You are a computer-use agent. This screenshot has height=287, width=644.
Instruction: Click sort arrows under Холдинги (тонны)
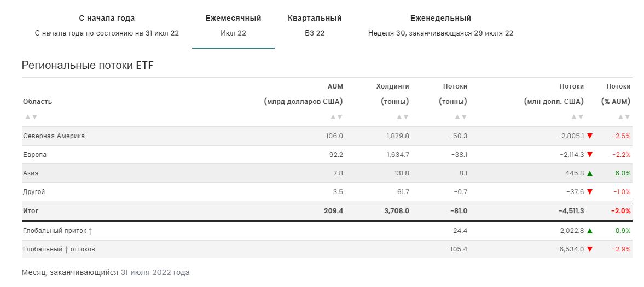(403, 117)
